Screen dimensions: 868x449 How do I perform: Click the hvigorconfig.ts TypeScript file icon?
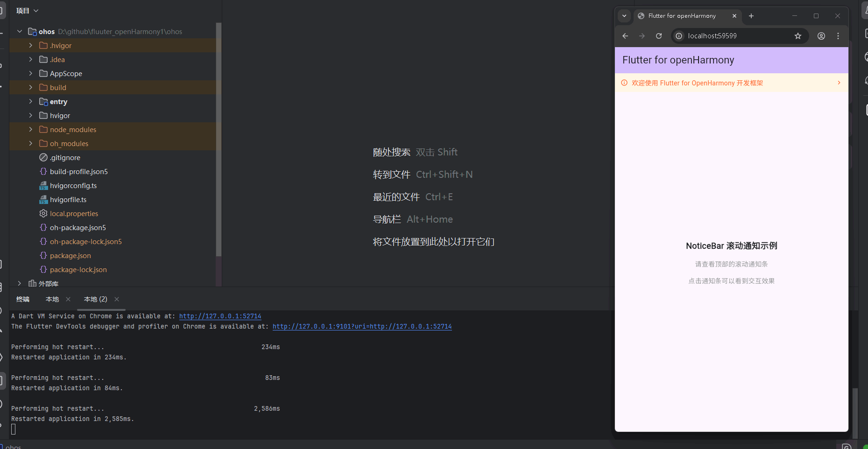point(43,185)
